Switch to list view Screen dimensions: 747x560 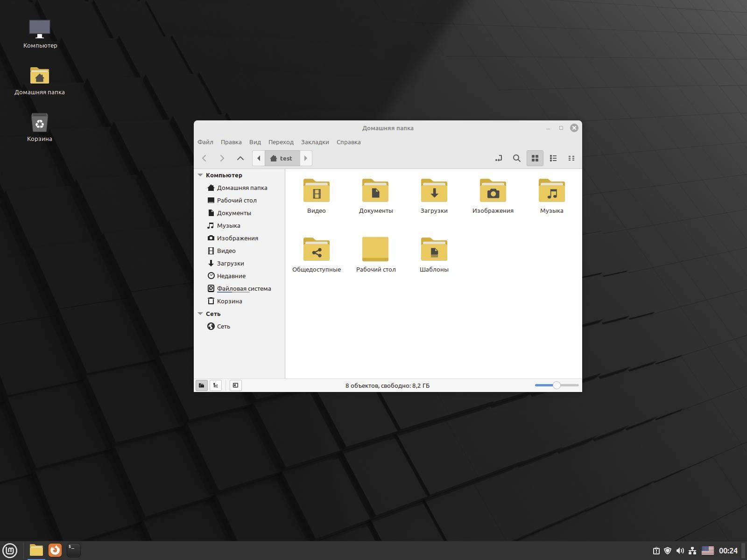(x=553, y=158)
